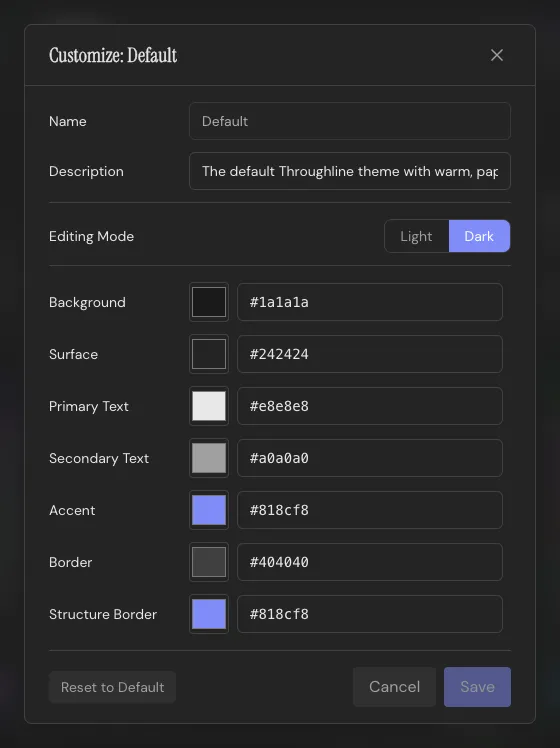Click the Customize: Default title
The height and width of the screenshot is (748, 560).
tap(113, 55)
